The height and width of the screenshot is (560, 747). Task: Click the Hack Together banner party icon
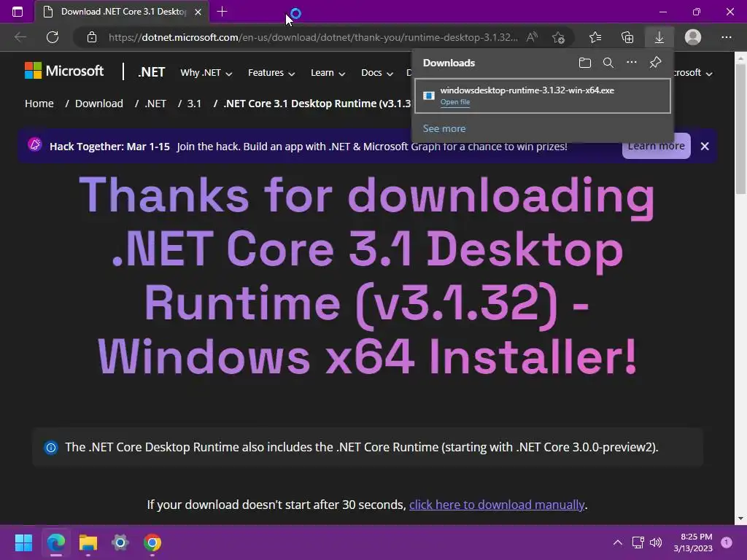point(35,144)
